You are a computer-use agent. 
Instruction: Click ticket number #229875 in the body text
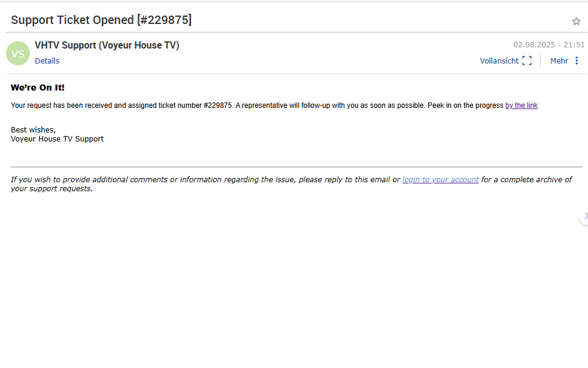218,105
